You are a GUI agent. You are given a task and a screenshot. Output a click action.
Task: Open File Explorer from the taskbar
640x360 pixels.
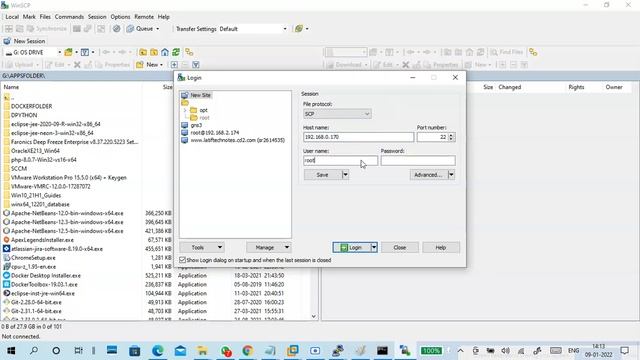coord(202,351)
